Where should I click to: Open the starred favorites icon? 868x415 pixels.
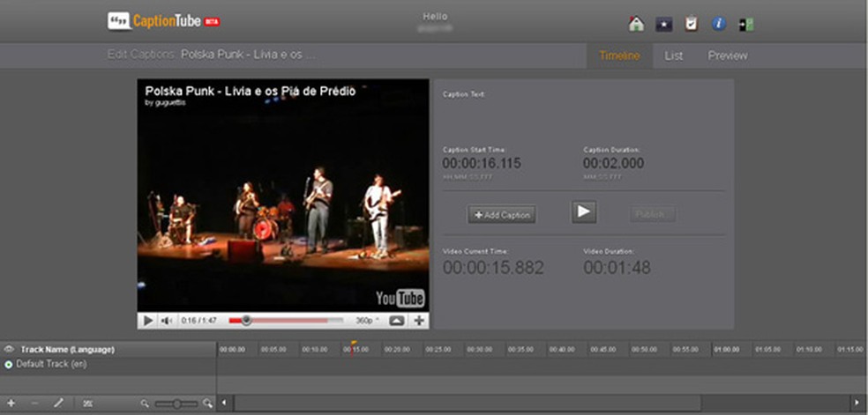click(x=663, y=24)
